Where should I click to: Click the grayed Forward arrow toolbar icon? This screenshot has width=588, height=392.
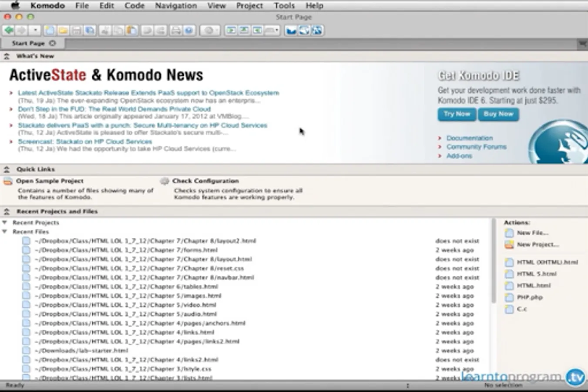tap(21, 30)
